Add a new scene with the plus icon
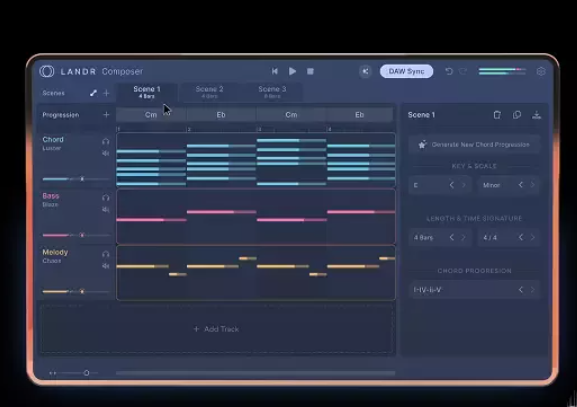577x407 pixels. [106, 93]
